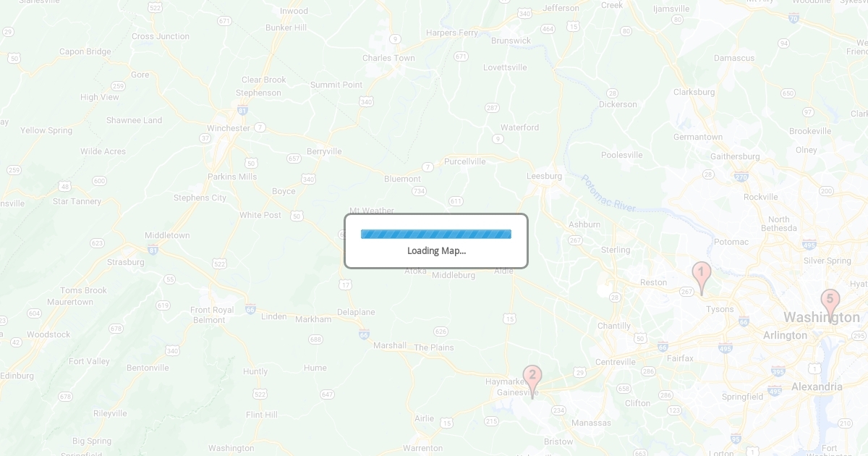Click the route 611 shield near Purcellville
Screen dimensions: 868x456
pos(456,200)
